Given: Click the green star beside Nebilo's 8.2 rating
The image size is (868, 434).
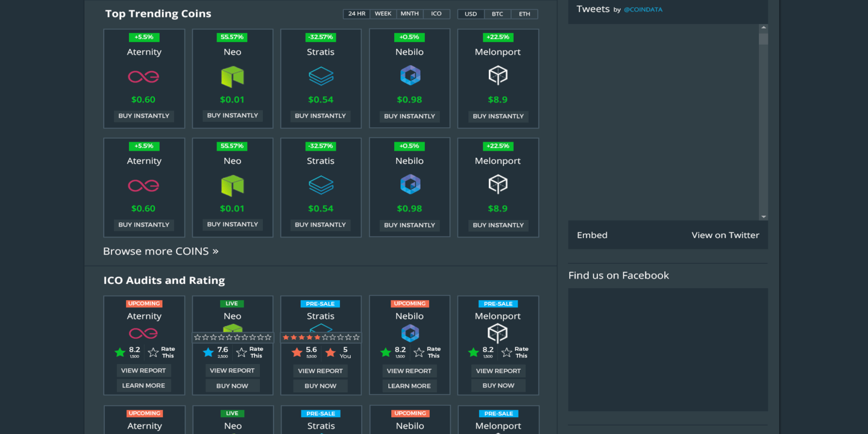Looking at the screenshot, I should click(386, 352).
